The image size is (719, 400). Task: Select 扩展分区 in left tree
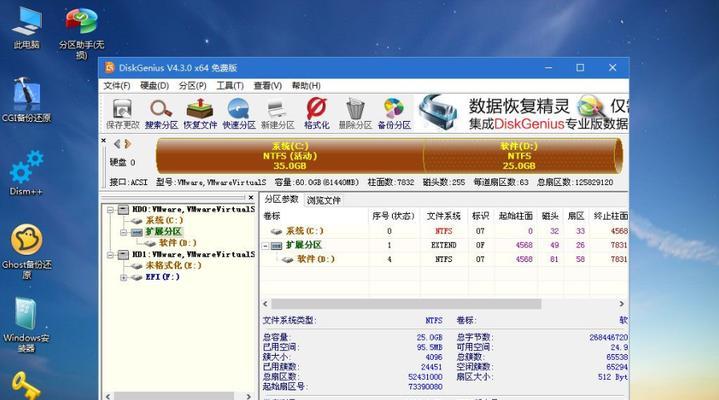coord(164,232)
